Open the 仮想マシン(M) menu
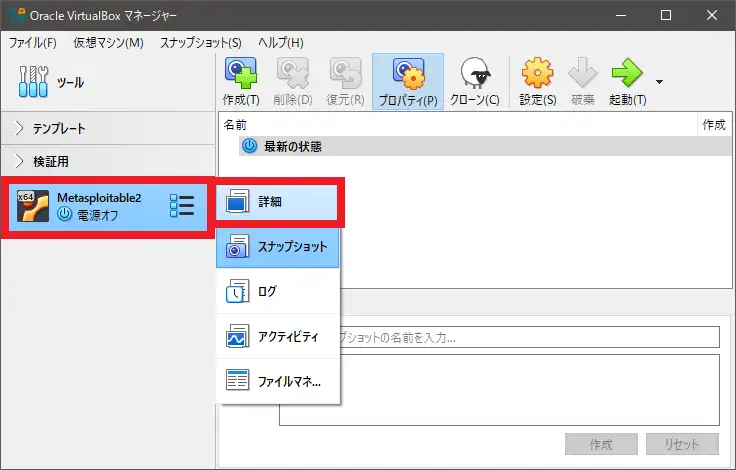 [x=108, y=43]
